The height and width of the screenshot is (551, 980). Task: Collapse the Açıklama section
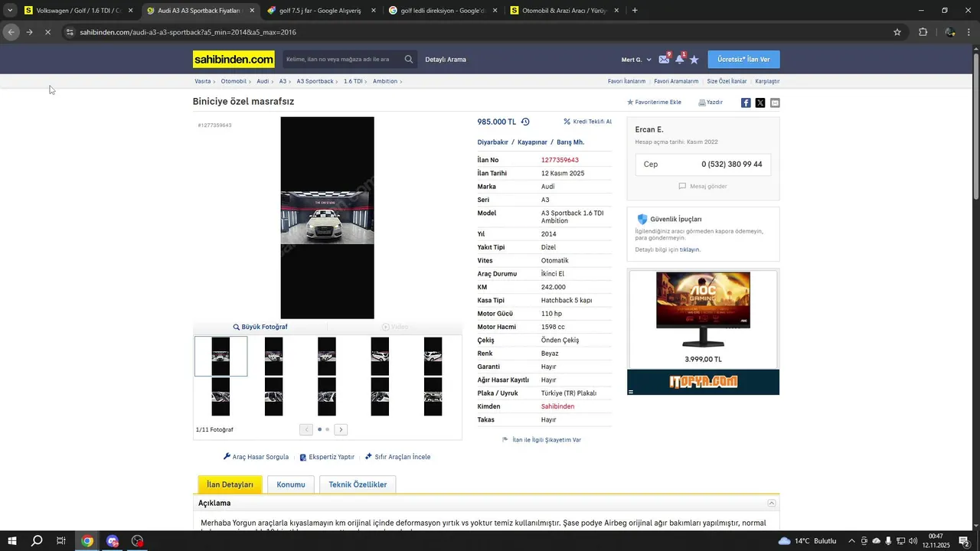tap(772, 503)
